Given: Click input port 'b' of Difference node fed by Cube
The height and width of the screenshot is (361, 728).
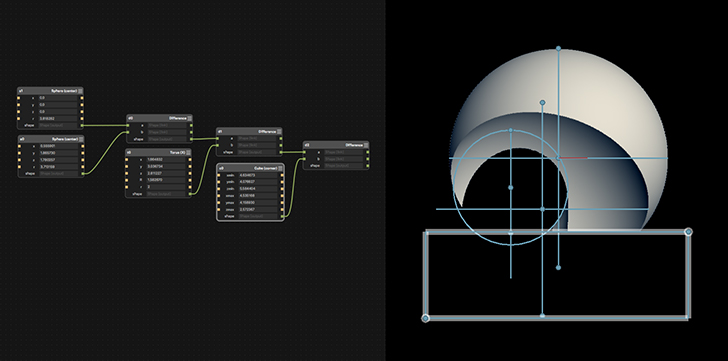Looking at the screenshot, I should click(304, 159).
